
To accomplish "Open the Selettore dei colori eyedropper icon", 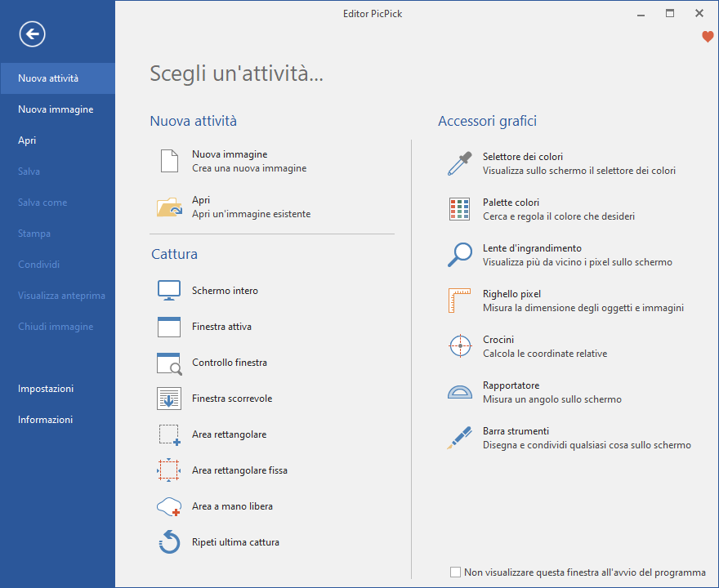I will [x=460, y=163].
